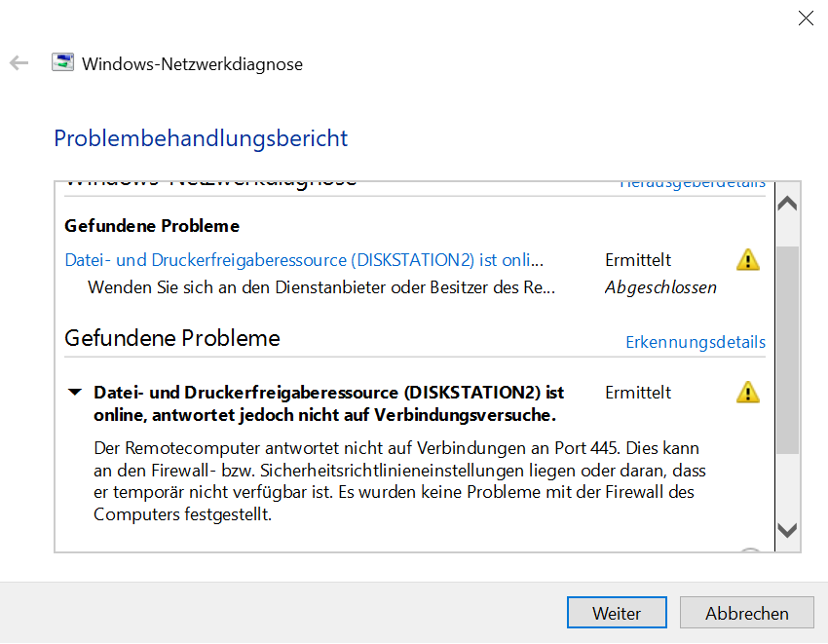Close the diagnose window
This screenshot has width=828, height=644.
tap(806, 18)
